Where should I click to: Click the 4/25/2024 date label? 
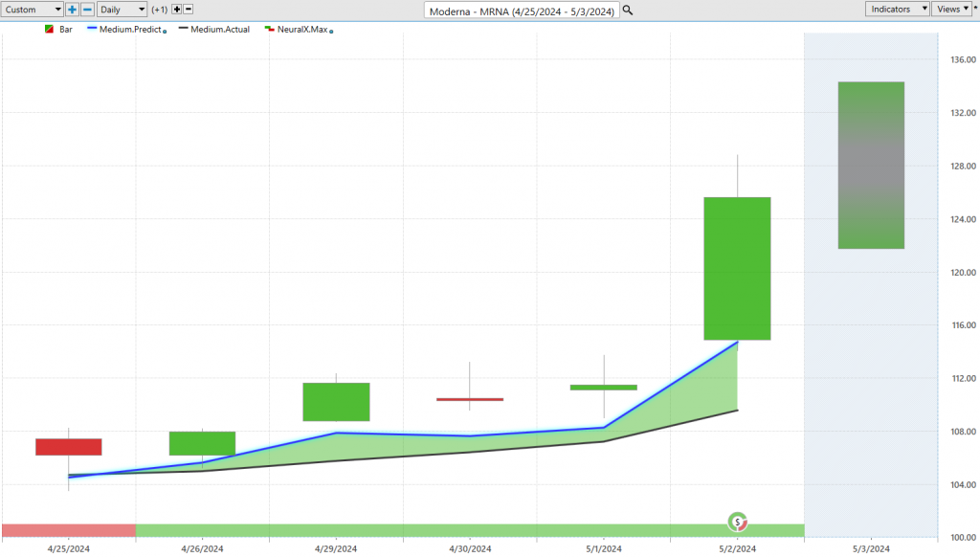click(x=69, y=549)
